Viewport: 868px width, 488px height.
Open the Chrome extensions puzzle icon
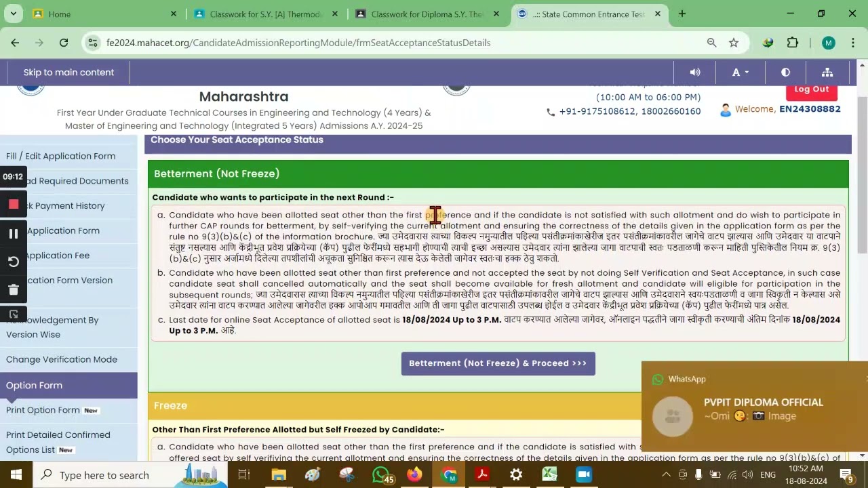(793, 43)
